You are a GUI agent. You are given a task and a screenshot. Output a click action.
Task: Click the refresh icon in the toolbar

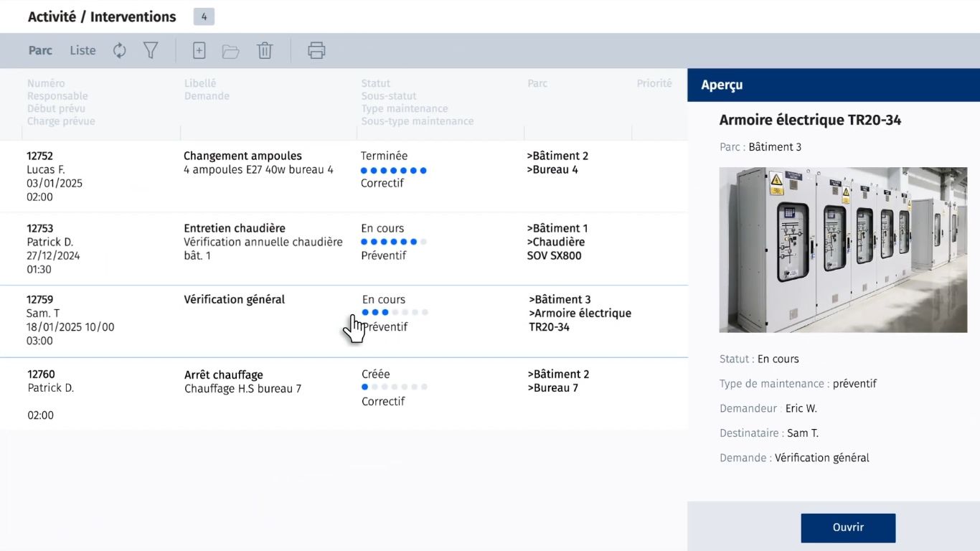(120, 50)
